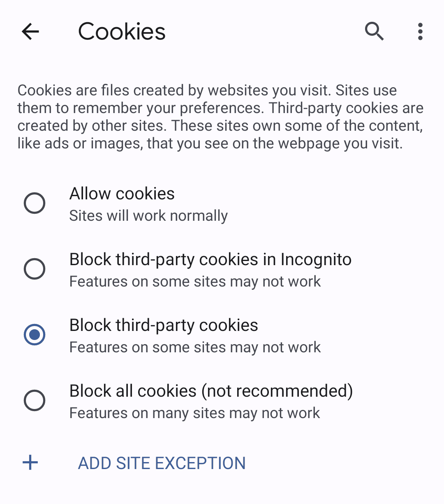The height and width of the screenshot is (504, 444).
Task: Tap the Cookies page title
Action: coord(122,31)
